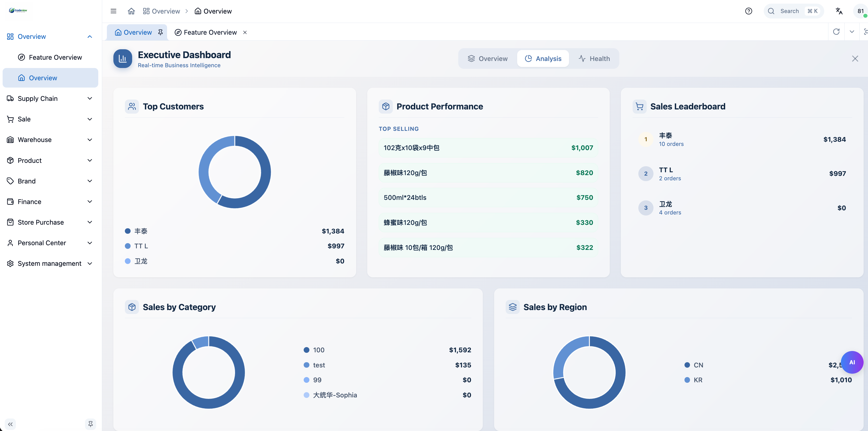
Task: Open the help icon in the top bar
Action: tap(749, 11)
